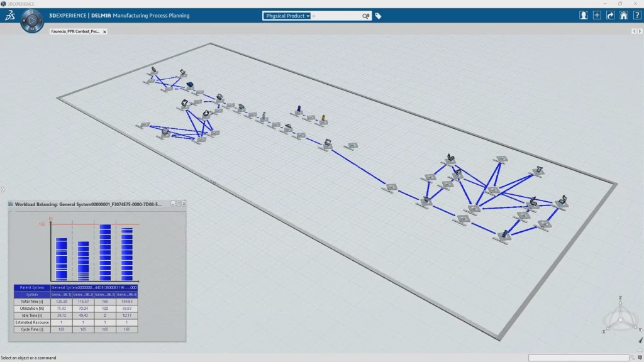Minimize the Workload Balancing panel
This screenshot has width=644, height=362.
tap(173, 204)
